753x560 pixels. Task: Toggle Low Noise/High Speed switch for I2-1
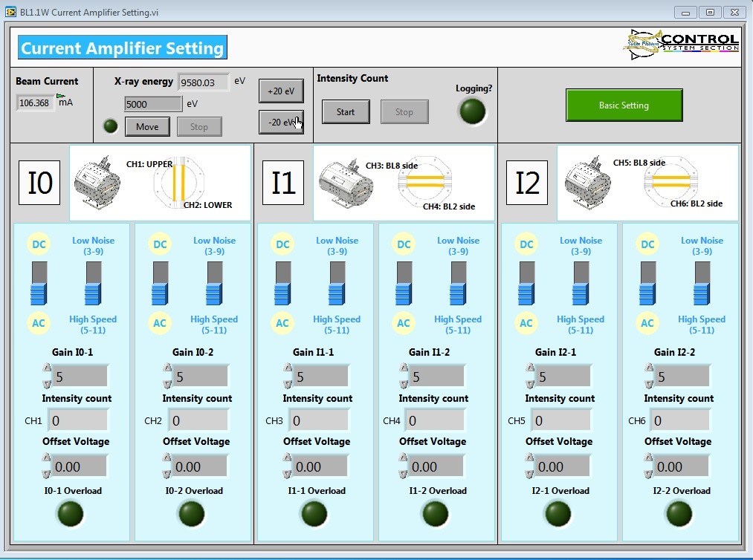581,284
